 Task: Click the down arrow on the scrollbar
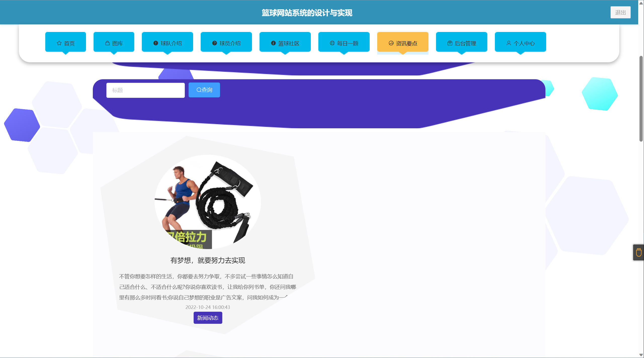641,355
